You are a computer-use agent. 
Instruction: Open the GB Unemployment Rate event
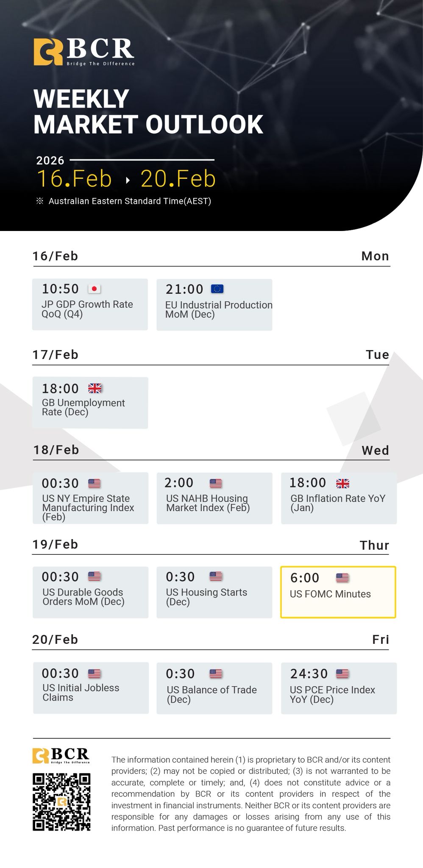tap(90, 403)
